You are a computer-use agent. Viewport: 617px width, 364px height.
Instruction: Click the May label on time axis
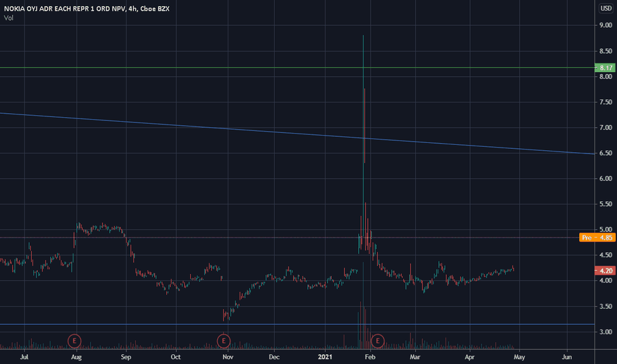pyautogui.click(x=519, y=357)
